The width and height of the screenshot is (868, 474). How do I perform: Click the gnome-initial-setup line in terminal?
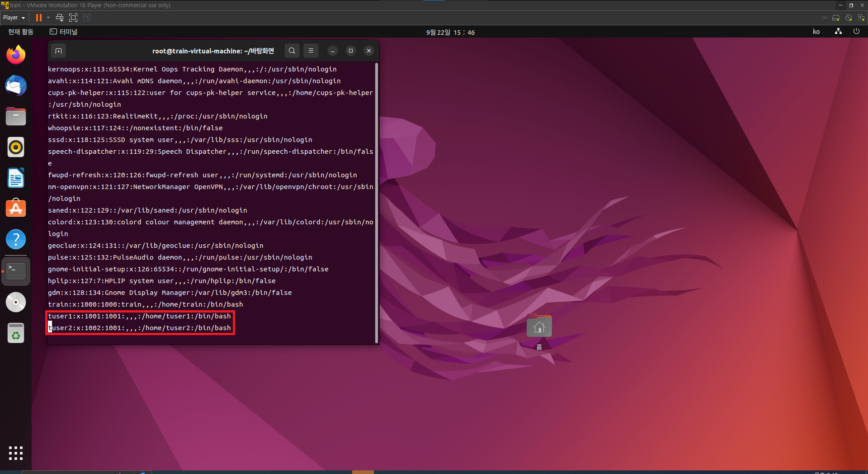[188, 269]
